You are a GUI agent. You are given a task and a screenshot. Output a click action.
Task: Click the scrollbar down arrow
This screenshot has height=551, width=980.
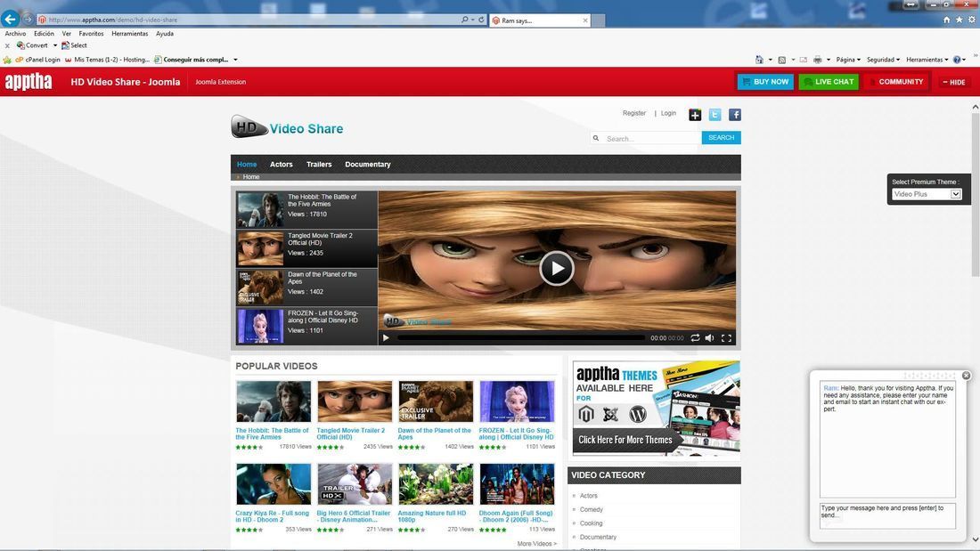(x=975, y=539)
